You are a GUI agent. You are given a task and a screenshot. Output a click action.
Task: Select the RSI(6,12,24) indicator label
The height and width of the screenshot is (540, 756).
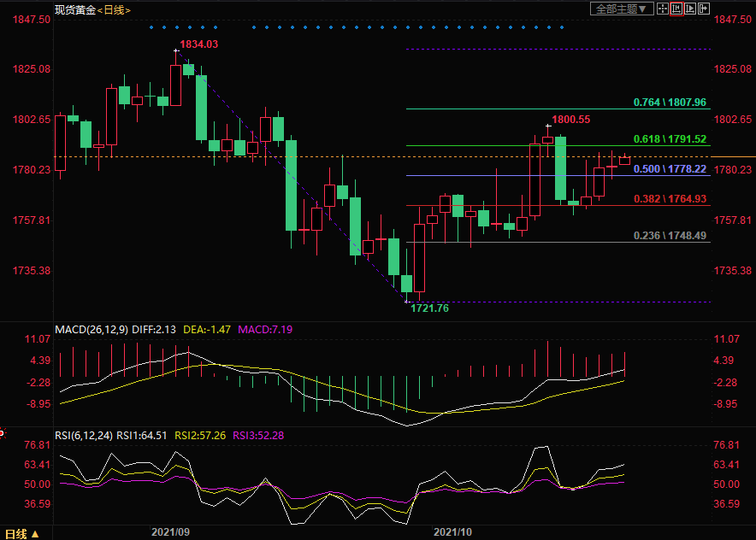tap(84, 435)
